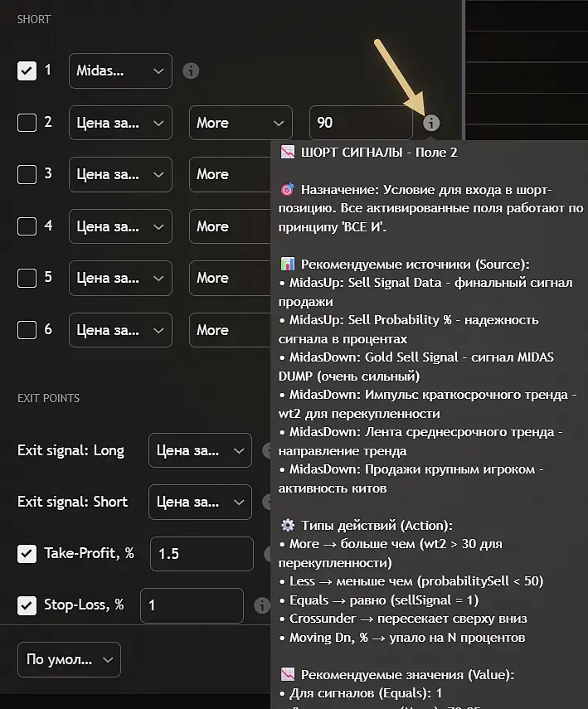Click tooltip bullet MidasUp: Sell Signal Data
Viewport: 588px width, 709px height.
tap(365, 283)
